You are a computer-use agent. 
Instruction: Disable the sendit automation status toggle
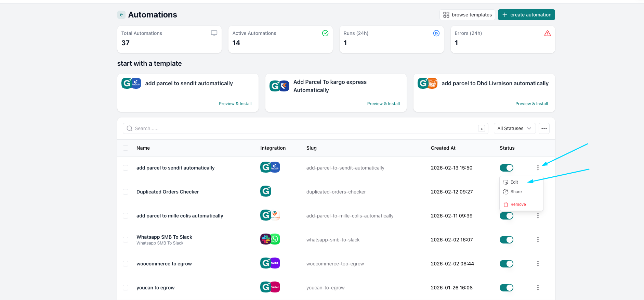506,168
